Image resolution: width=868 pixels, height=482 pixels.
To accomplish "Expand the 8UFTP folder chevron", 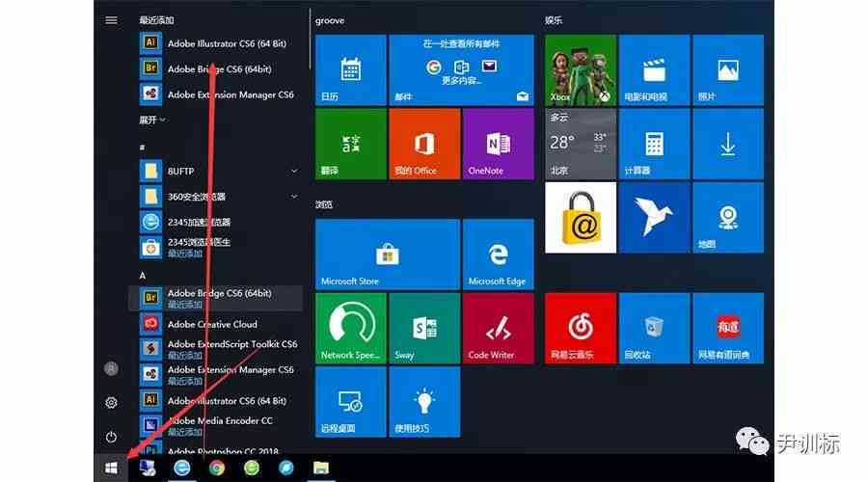I will click(x=294, y=171).
